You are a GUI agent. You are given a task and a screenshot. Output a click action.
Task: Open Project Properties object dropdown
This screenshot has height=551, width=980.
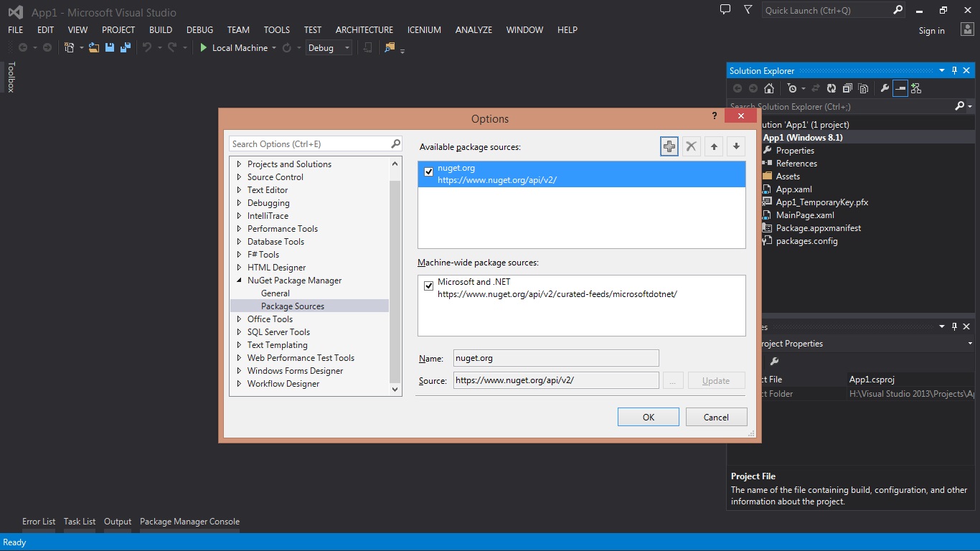(x=970, y=344)
